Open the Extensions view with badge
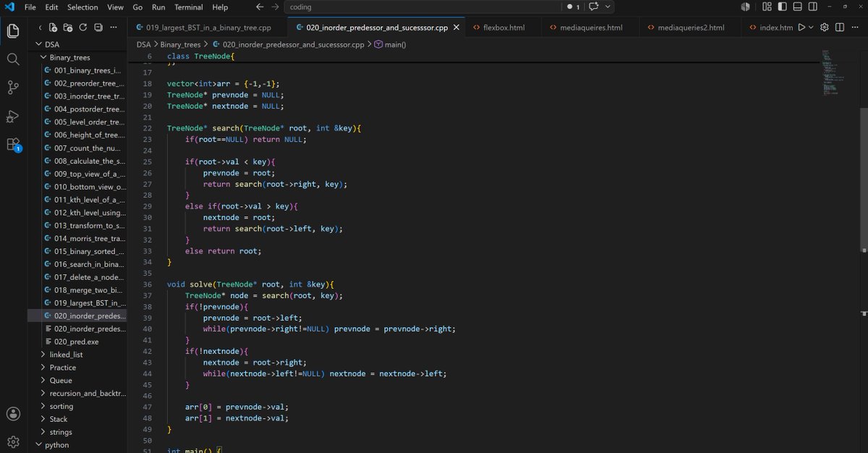Image resolution: width=868 pixels, height=453 pixels. pyautogui.click(x=13, y=144)
